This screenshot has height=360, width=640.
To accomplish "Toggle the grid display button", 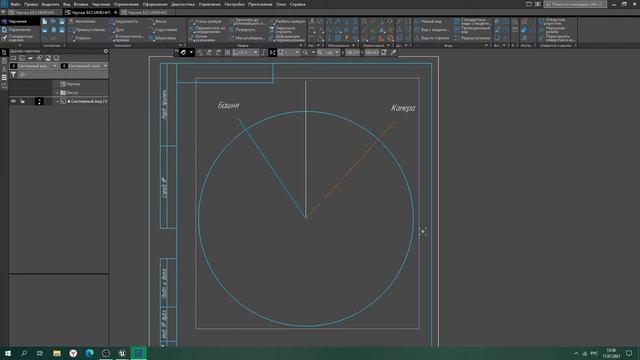I will [x=227, y=52].
